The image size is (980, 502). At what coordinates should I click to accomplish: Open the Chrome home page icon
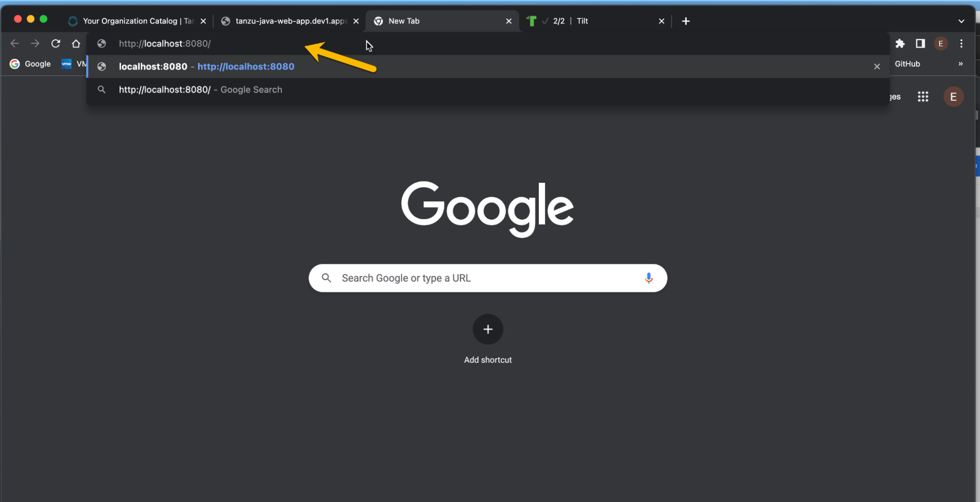(76, 44)
